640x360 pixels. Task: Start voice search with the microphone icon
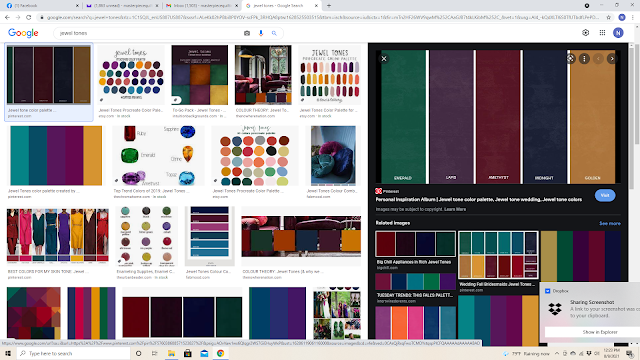261,33
